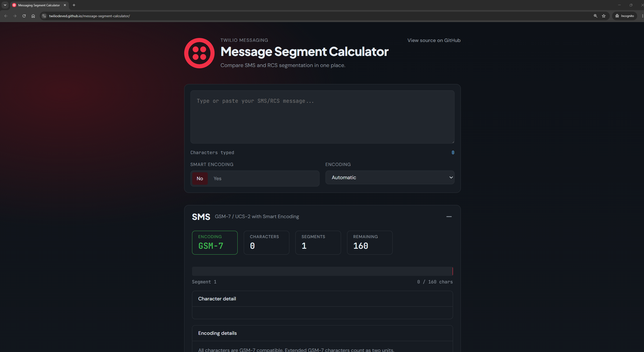Viewport: 644px width, 352px height.
Task: Open View source on GitHub link
Action: [x=434, y=40]
